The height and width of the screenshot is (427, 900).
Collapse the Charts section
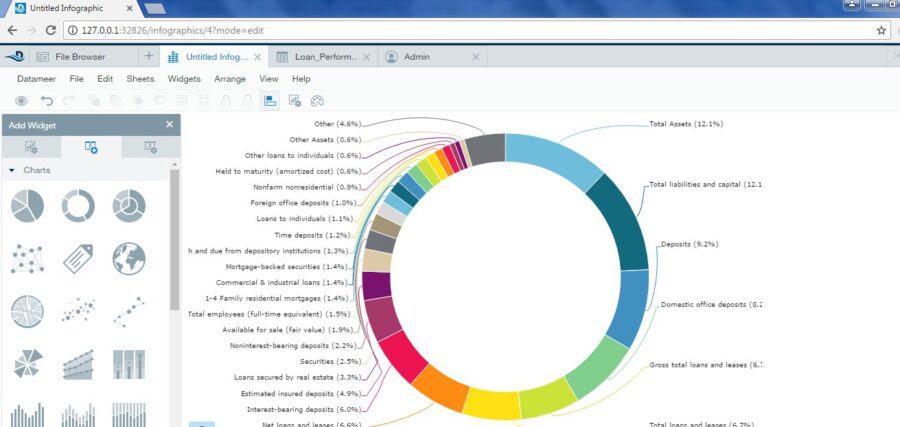pyautogui.click(x=12, y=170)
